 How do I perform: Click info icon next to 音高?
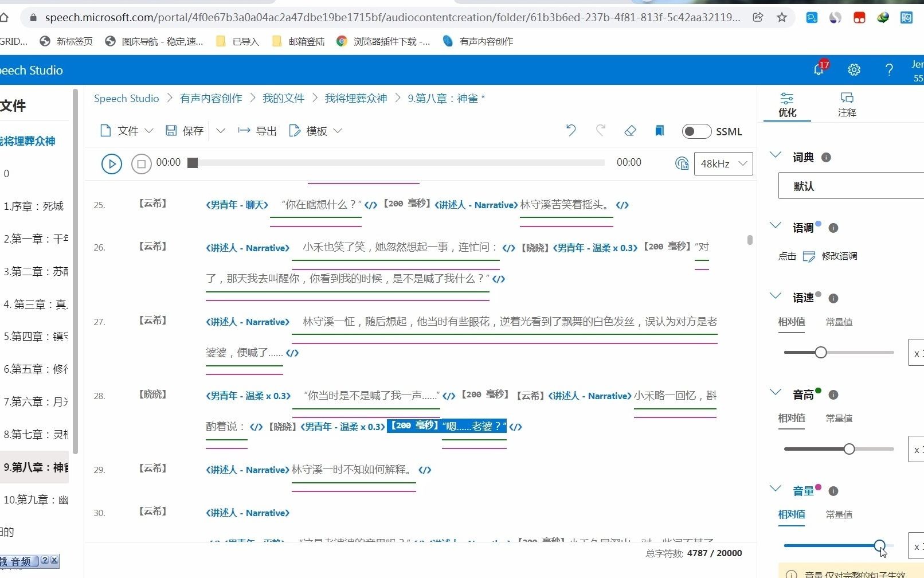point(833,395)
